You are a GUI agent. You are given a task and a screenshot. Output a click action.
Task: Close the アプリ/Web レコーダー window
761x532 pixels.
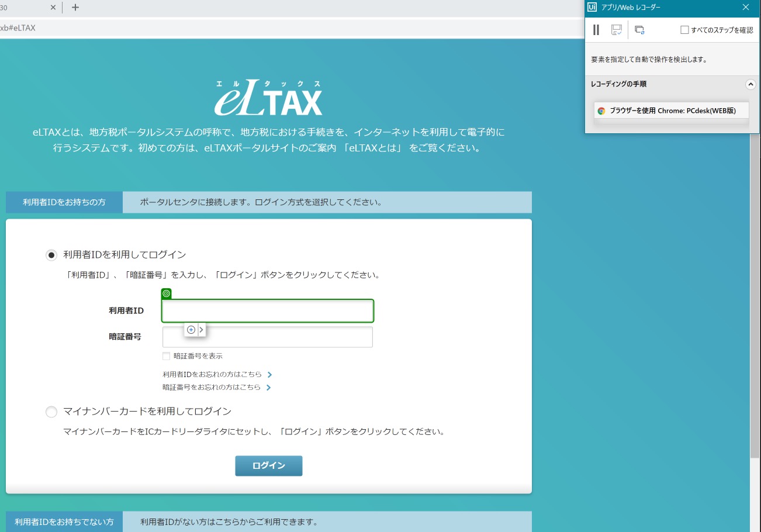(746, 7)
